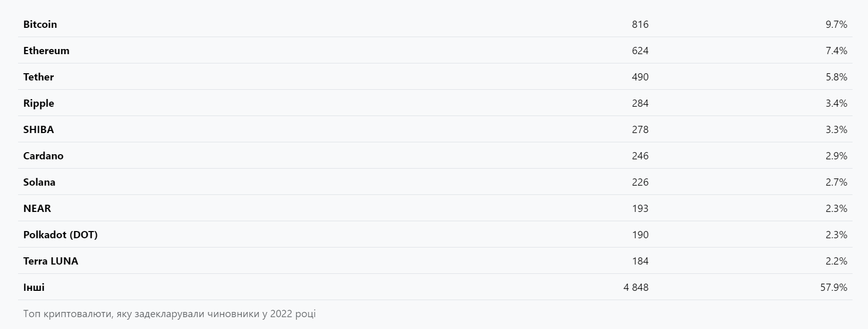This screenshot has width=868, height=329.
Task: Select the Ethereum name cell
Action: (46, 51)
